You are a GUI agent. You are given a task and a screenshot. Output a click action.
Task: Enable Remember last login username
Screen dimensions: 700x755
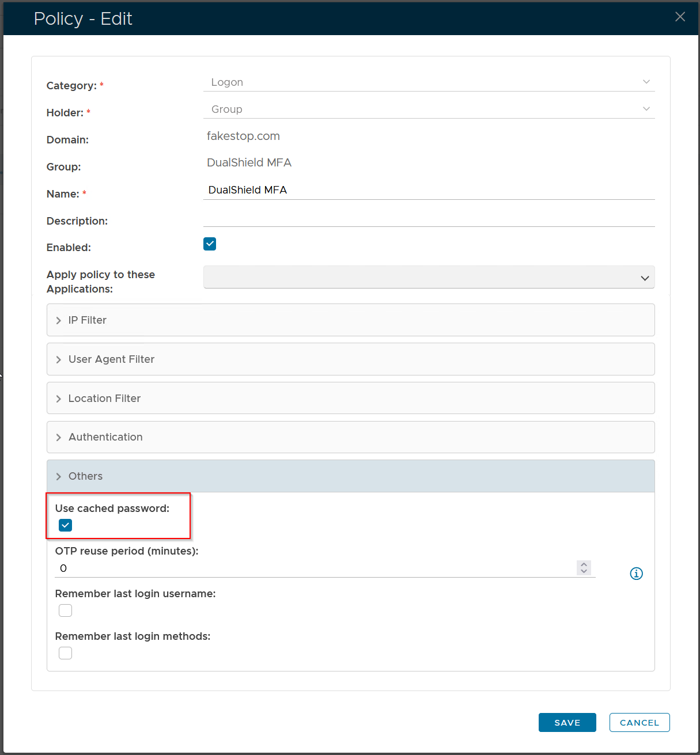[x=66, y=610]
